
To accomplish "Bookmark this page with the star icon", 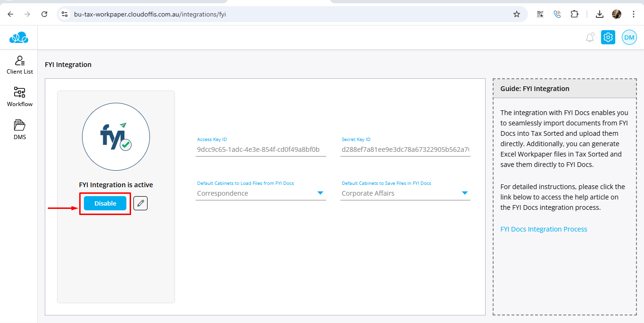I will [517, 14].
